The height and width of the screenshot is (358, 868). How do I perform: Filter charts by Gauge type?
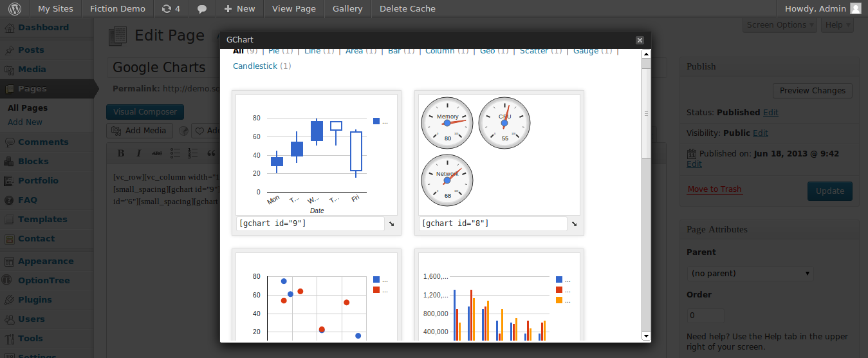pos(586,51)
